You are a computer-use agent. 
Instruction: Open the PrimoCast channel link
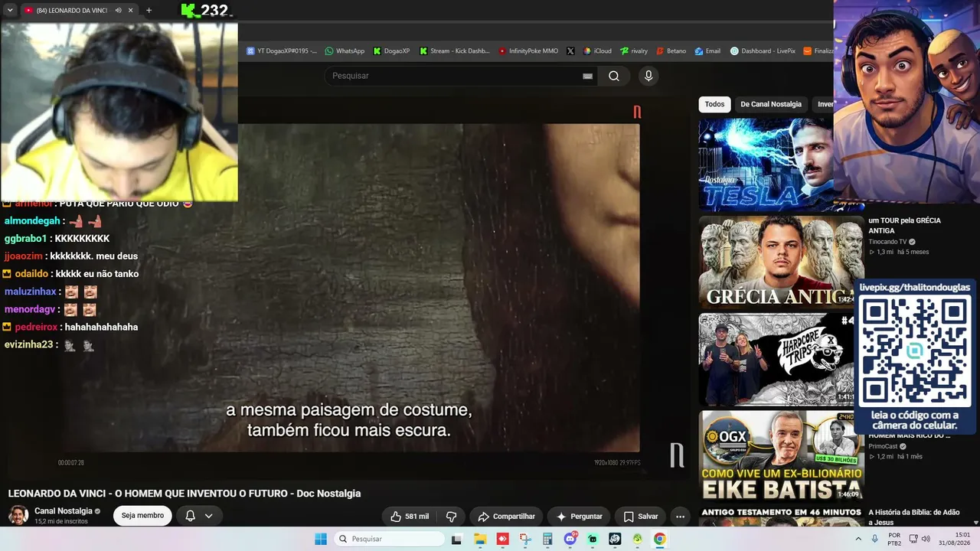(x=883, y=446)
